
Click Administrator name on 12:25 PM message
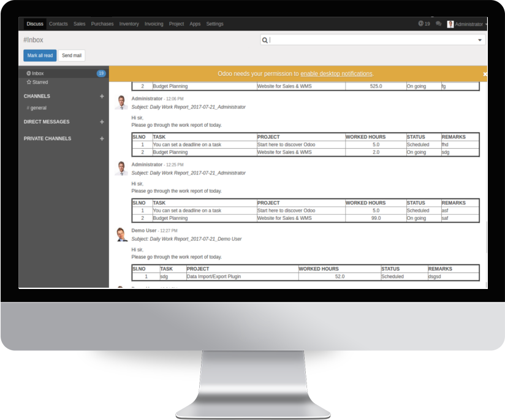147,165
